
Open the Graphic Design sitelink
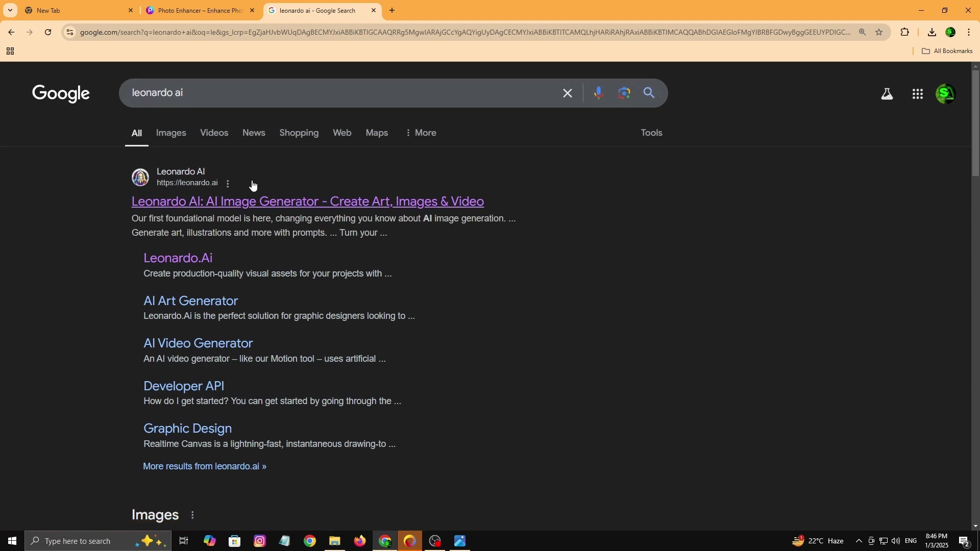(x=187, y=428)
